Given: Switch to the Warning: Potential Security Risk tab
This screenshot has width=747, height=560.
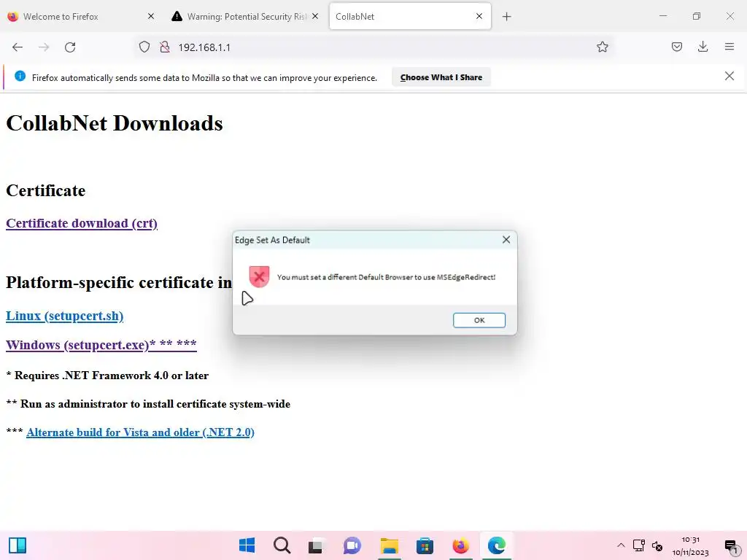Looking at the screenshot, I should (246, 17).
